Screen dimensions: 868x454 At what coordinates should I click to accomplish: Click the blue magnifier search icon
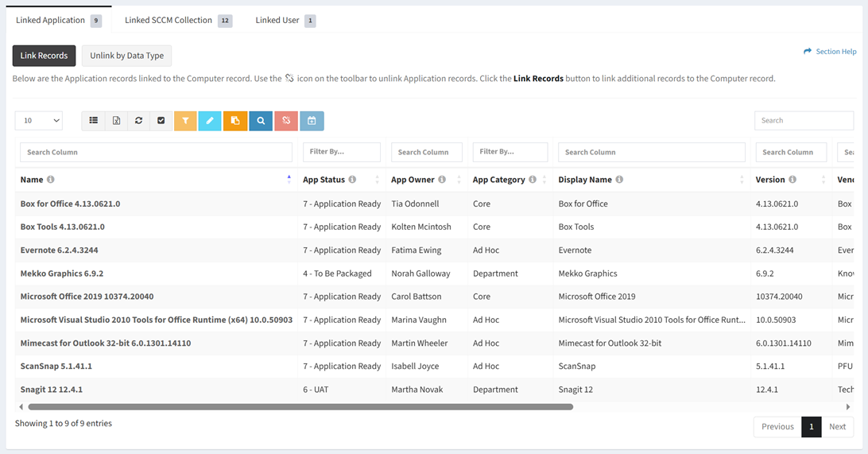coord(261,121)
